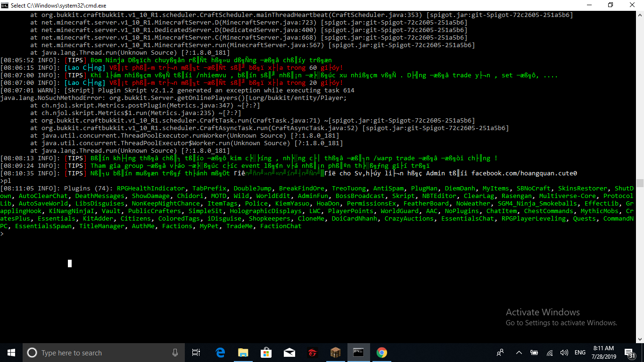Click the console scrollbar up arrow
Screen dimensions: 644x362
coord(640,14)
